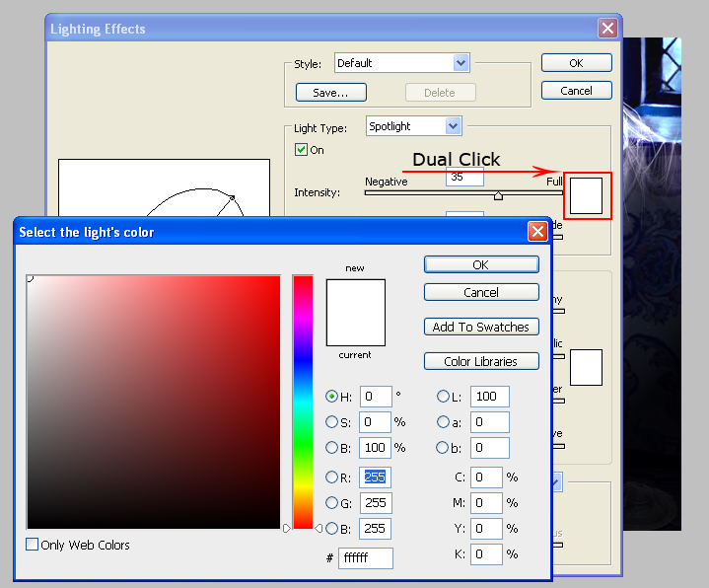Uncheck the light On checkbox
Image resolution: width=709 pixels, height=588 pixels.
[x=302, y=150]
